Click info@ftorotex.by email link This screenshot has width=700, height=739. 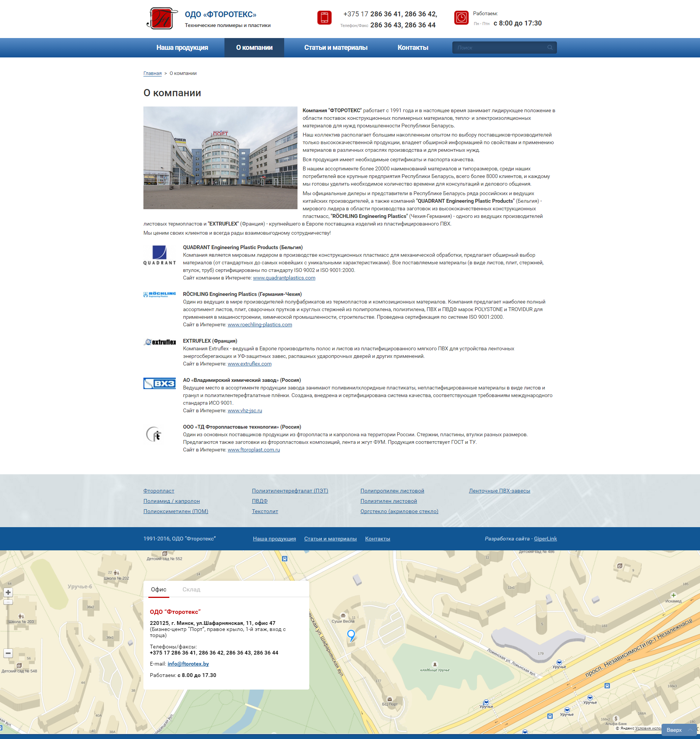[x=188, y=664]
